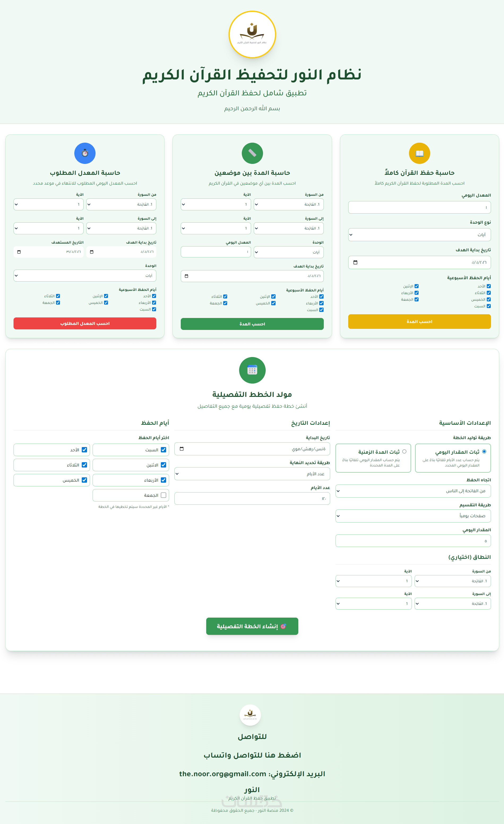
Task: Open the date picker icon in حاسبة المدة بين موضعين
Action: (x=187, y=276)
